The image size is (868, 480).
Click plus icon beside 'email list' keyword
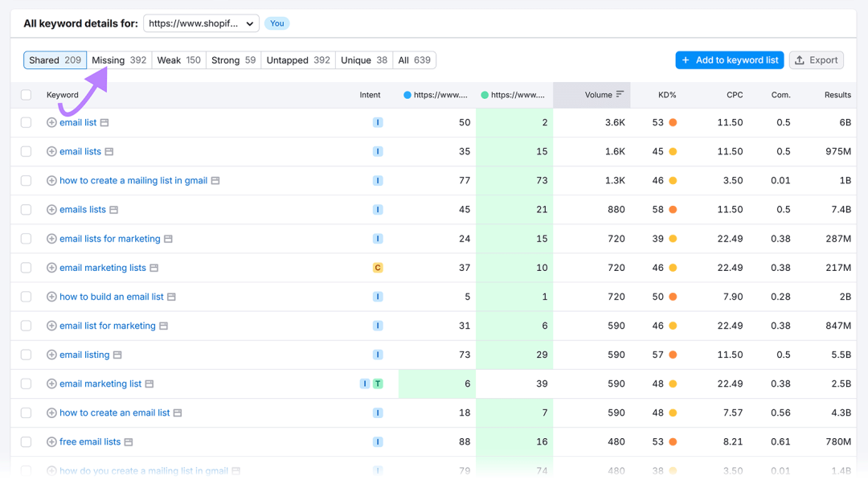coord(51,123)
